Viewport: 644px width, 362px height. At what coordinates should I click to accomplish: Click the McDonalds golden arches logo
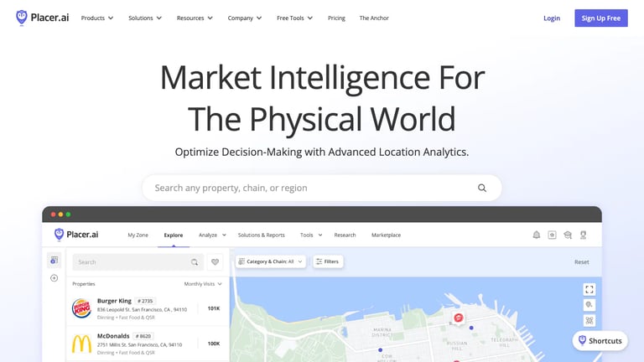(81, 344)
